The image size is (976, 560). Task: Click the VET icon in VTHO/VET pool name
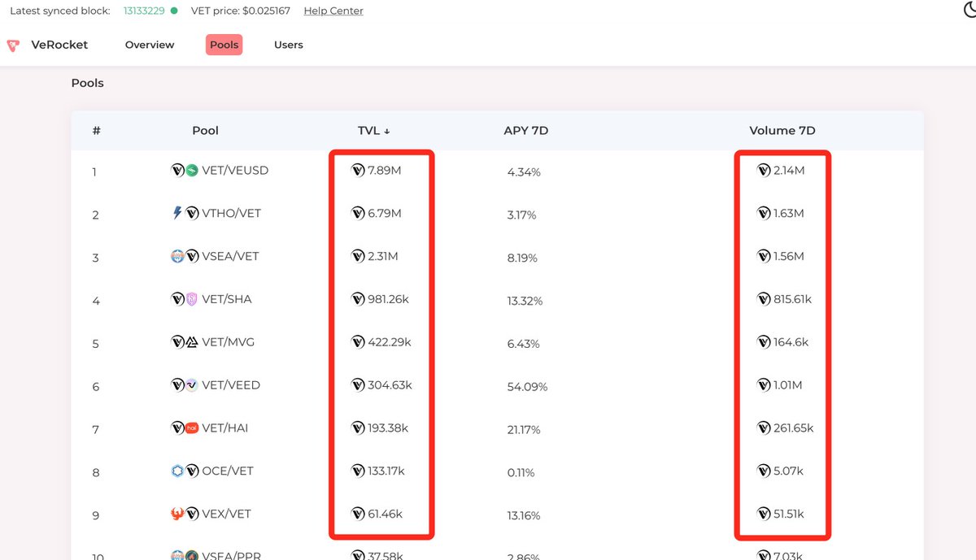(x=193, y=213)
